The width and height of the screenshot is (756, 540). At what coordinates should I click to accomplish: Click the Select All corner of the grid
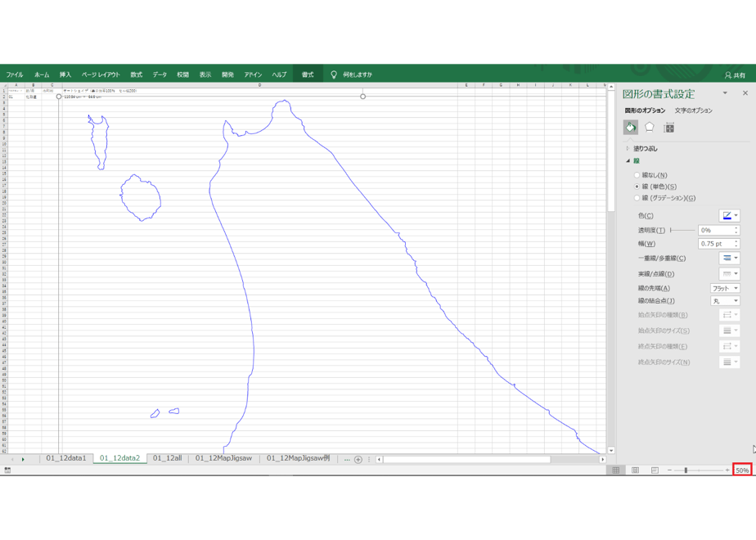(4, 85)
